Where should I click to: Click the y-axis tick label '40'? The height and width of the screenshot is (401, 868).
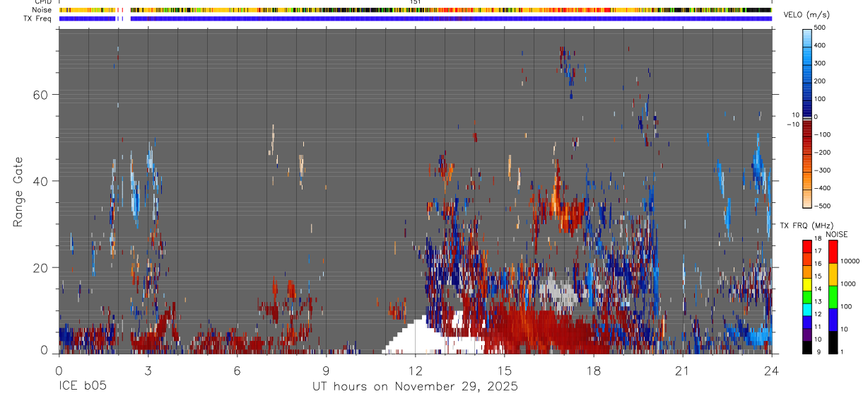coord(42,181)
